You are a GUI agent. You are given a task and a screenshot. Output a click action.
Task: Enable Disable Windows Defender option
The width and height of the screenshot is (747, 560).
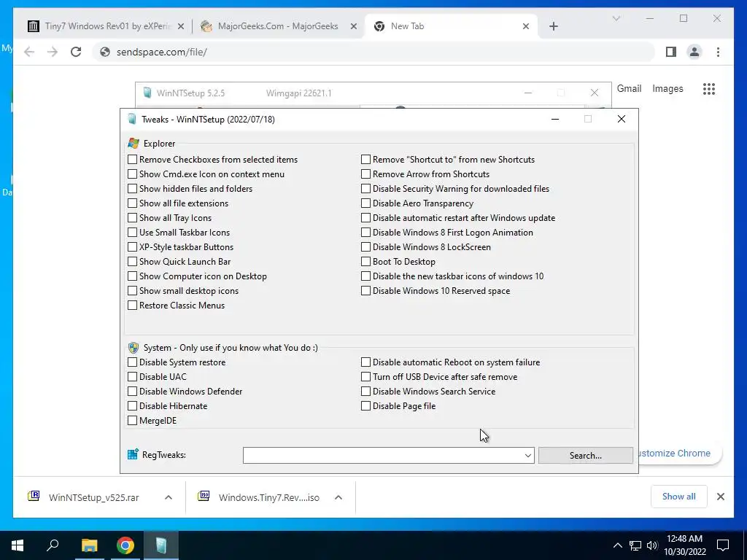pos(133,392)
